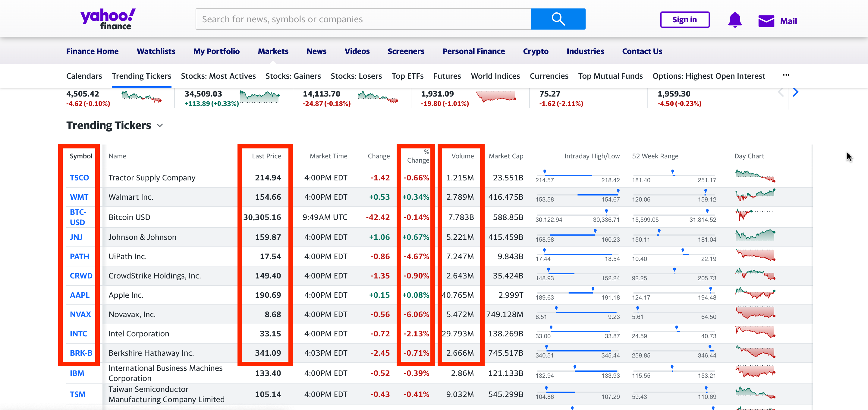Image resolution: width=868 pixels, height=410 pixels.
Task: Open the JNJ ticker link
Action: pyautogui.click(x=76, y=237)
